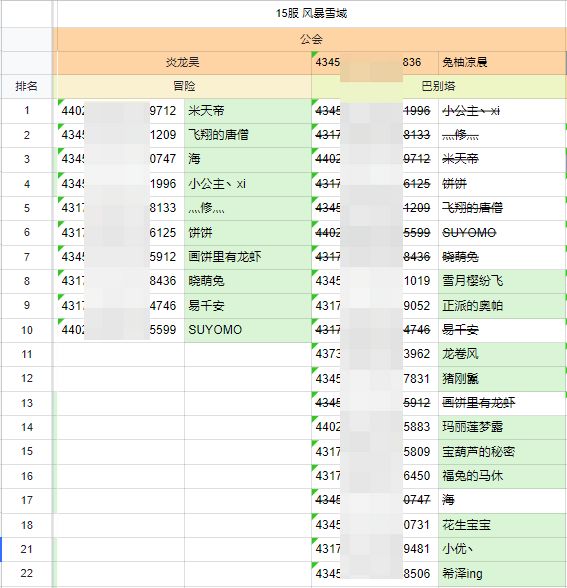
Task: Click the 米天帝 cell in 冒险 column
Action: (248, 111)
